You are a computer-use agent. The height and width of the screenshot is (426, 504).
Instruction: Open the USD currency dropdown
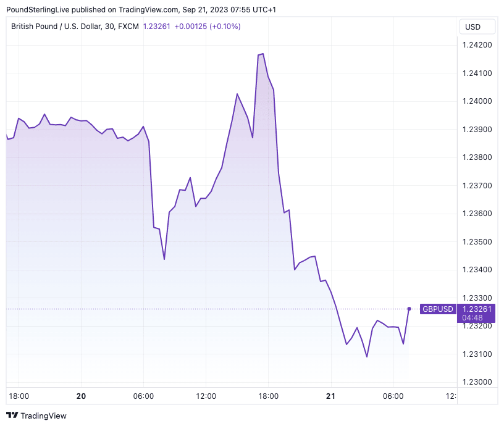[x=477, y=27]
